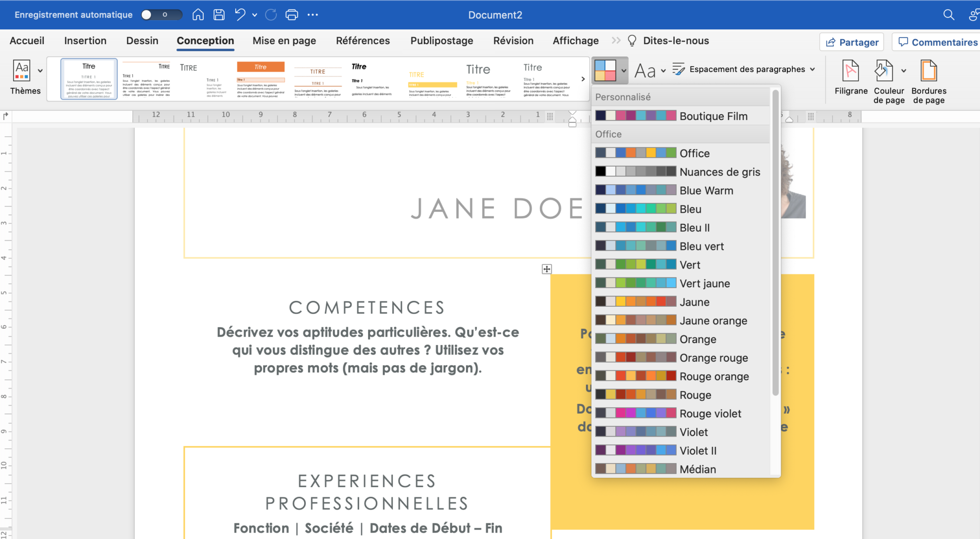Choose the Office color scheme
The image size is (980, 539).
point(681,153)
